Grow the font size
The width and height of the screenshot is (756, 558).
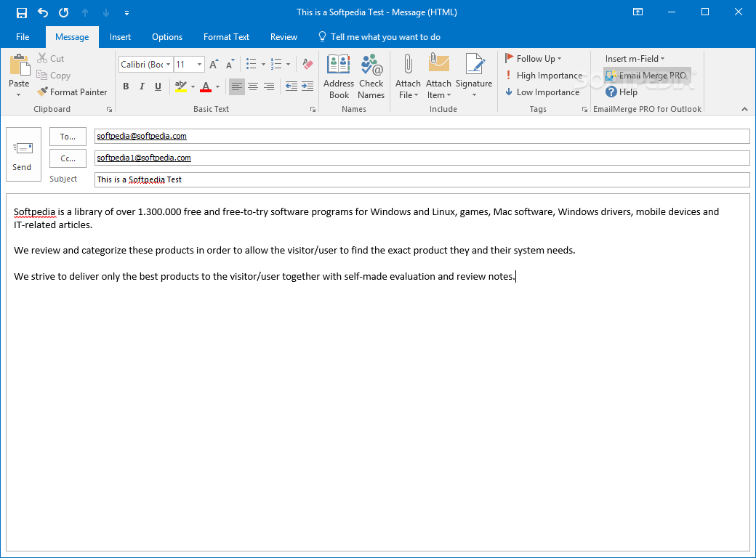point(214,64)
